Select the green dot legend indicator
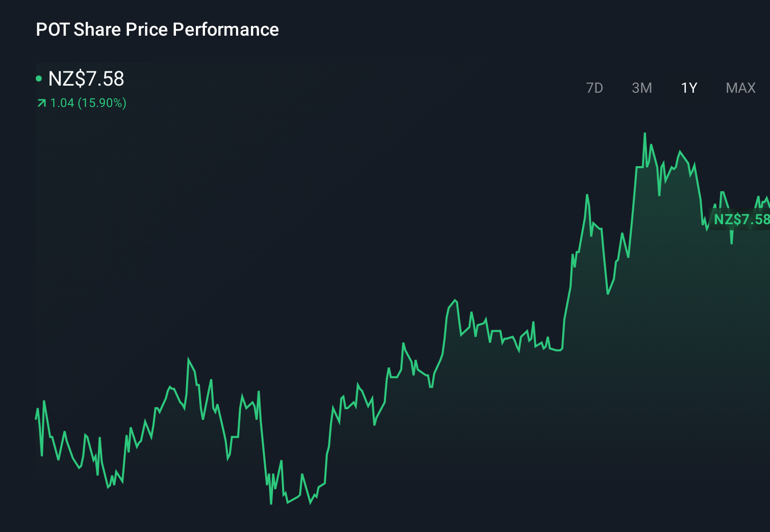The image size is (770, 532). coord(39,78)
